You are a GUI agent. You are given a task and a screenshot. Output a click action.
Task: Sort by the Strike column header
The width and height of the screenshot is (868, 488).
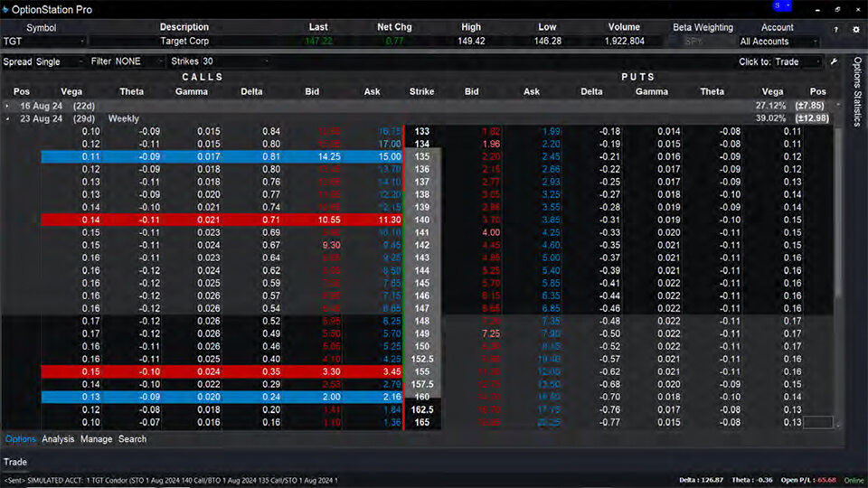pyautogui.click(x=421, y=92)
